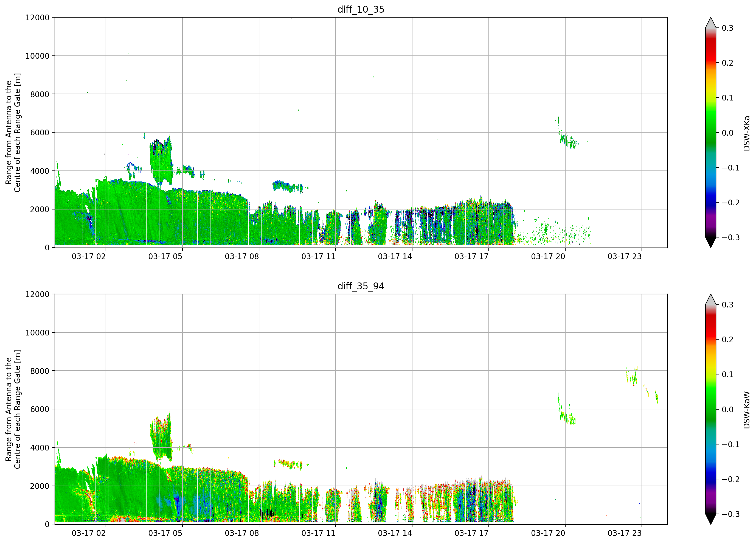
Task: Pick "03-17 11" x-tick under diff_10_35 plot
Action: point(318,256)
